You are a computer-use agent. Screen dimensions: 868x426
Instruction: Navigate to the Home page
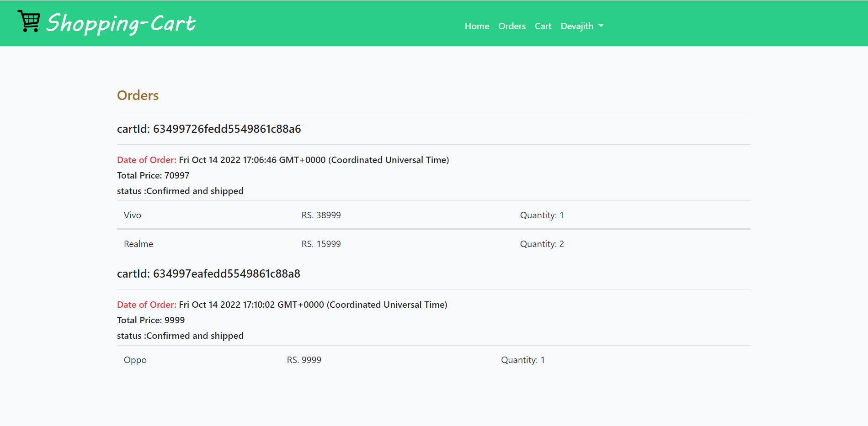tap(477, 26)
